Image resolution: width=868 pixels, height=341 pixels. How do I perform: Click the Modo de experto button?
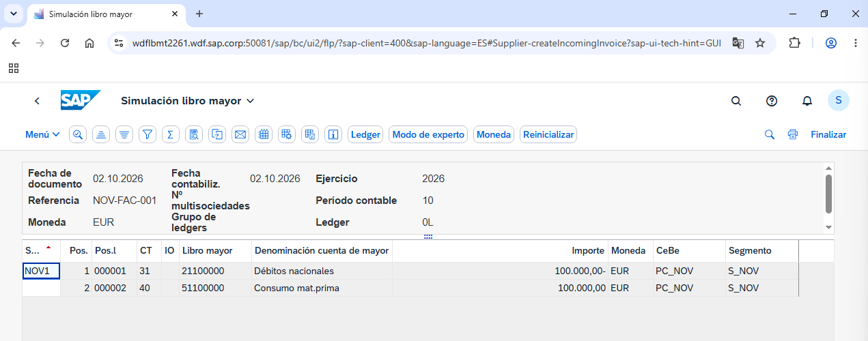tap(428, 134)
